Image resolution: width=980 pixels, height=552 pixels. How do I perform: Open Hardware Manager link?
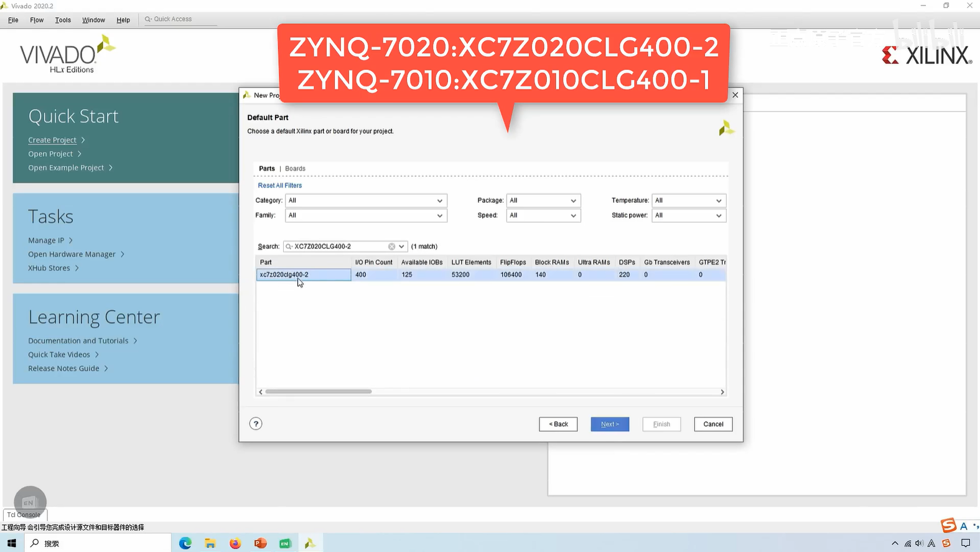72,254
